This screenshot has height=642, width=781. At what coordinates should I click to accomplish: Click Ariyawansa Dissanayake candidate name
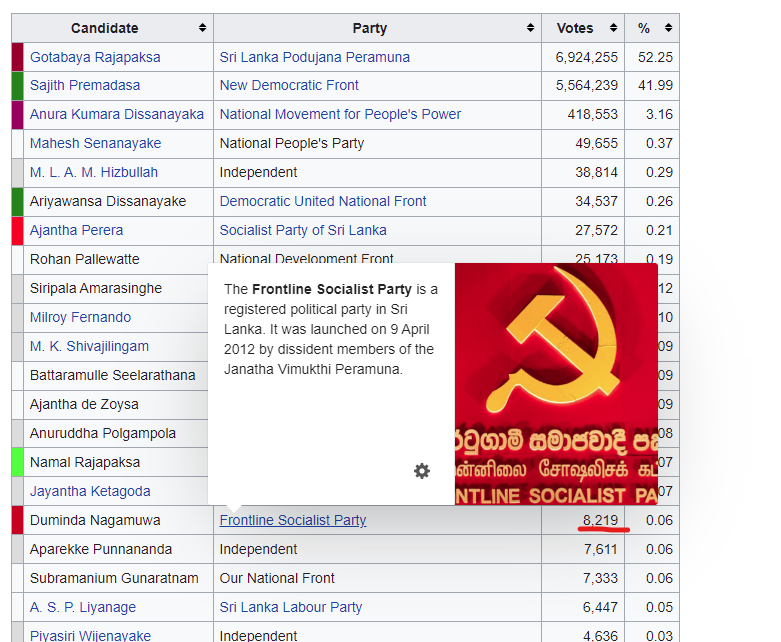coord(108,201)
